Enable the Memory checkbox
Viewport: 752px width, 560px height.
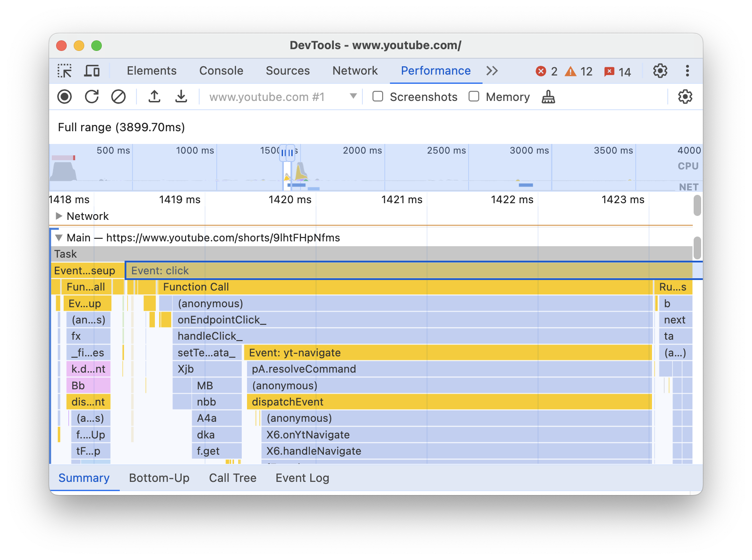(x=474, y=97)
